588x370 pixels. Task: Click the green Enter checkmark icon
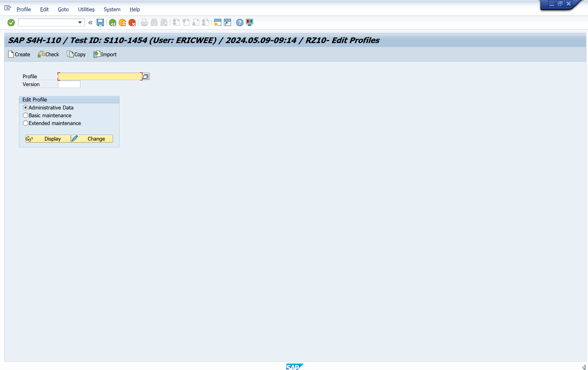[11, 23]
